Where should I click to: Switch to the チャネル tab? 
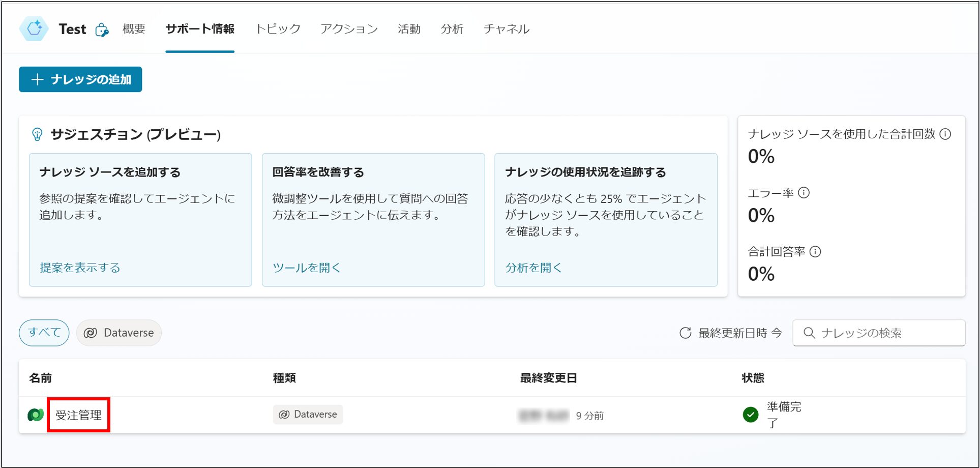coord(506,29)
